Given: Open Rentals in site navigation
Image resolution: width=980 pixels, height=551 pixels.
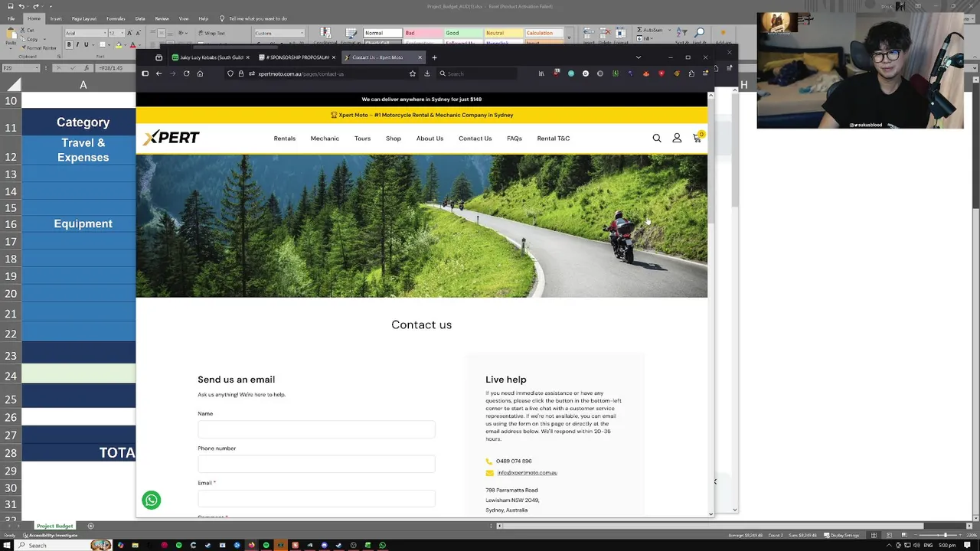Looking at the screenshot, I should pyautogui.click(x=285, y=139).
